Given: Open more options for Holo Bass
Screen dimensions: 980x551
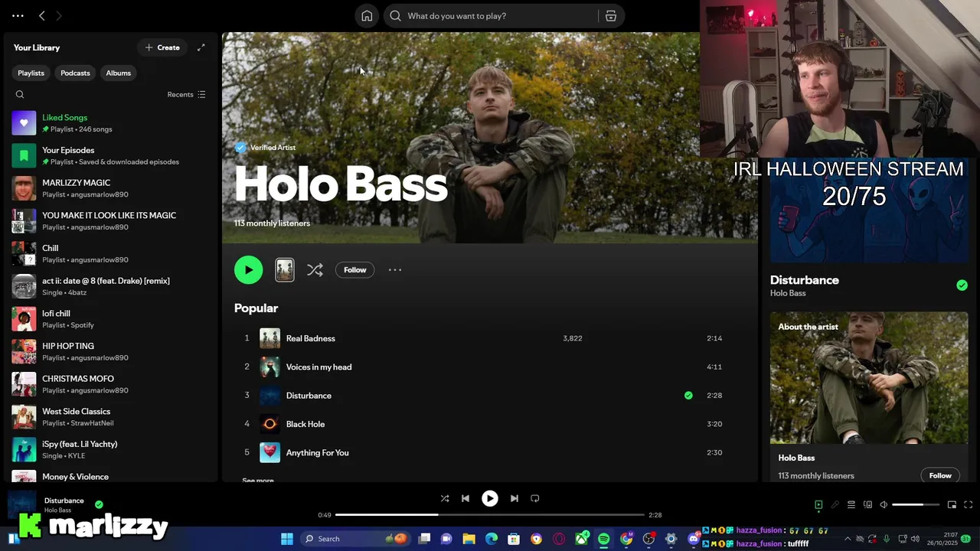Looking at the screenshot, I should (394, 269).
